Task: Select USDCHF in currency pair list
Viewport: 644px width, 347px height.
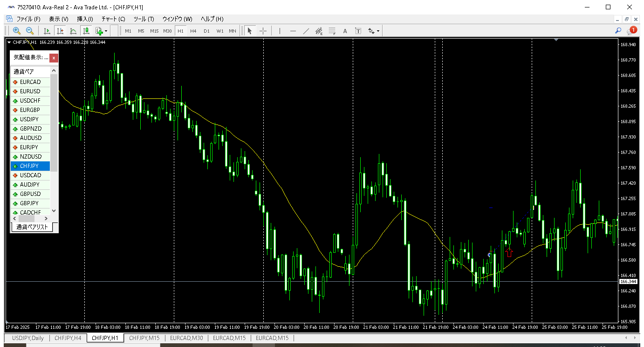Action: point(30,101)
